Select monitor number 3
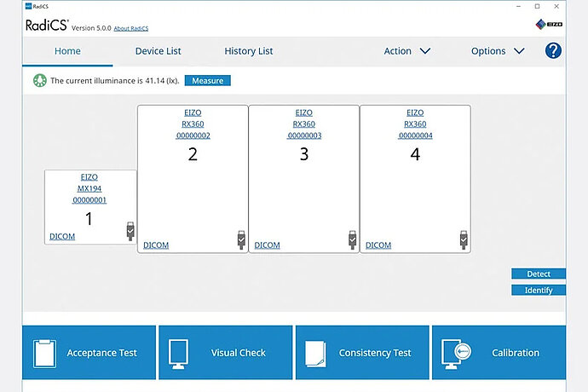Screen dimensions: 588x392 [304, 154]
